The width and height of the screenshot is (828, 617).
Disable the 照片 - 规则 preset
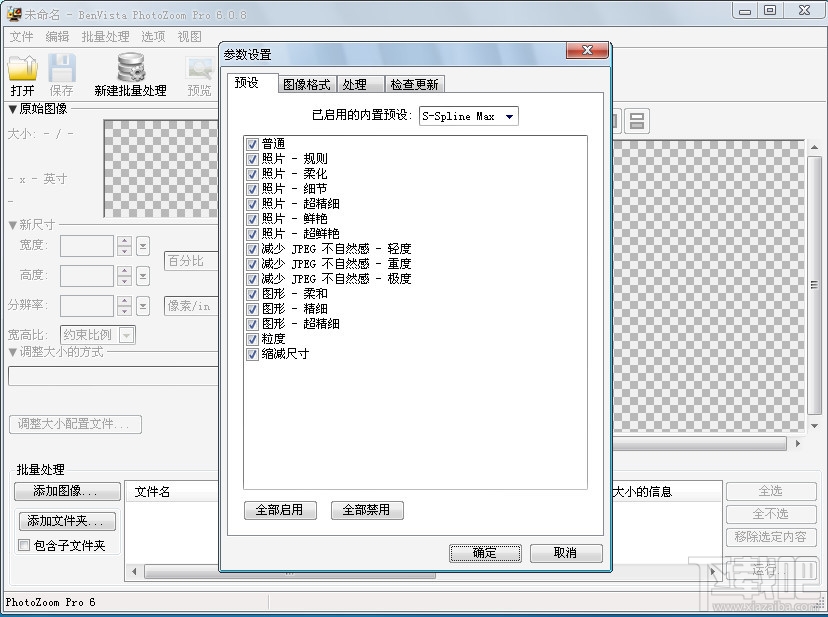253,158
